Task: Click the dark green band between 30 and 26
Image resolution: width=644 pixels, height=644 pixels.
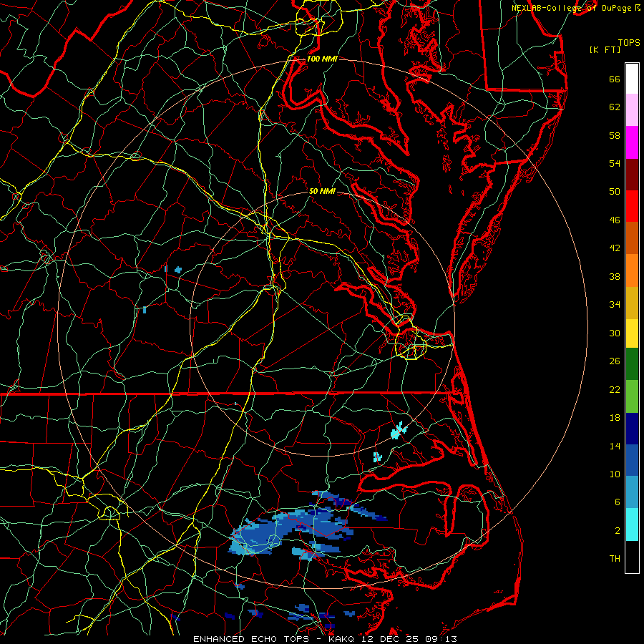Action: [x=632, y=364]
